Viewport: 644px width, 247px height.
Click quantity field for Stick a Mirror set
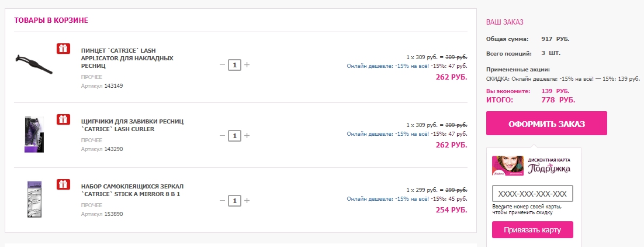[234, 201]
